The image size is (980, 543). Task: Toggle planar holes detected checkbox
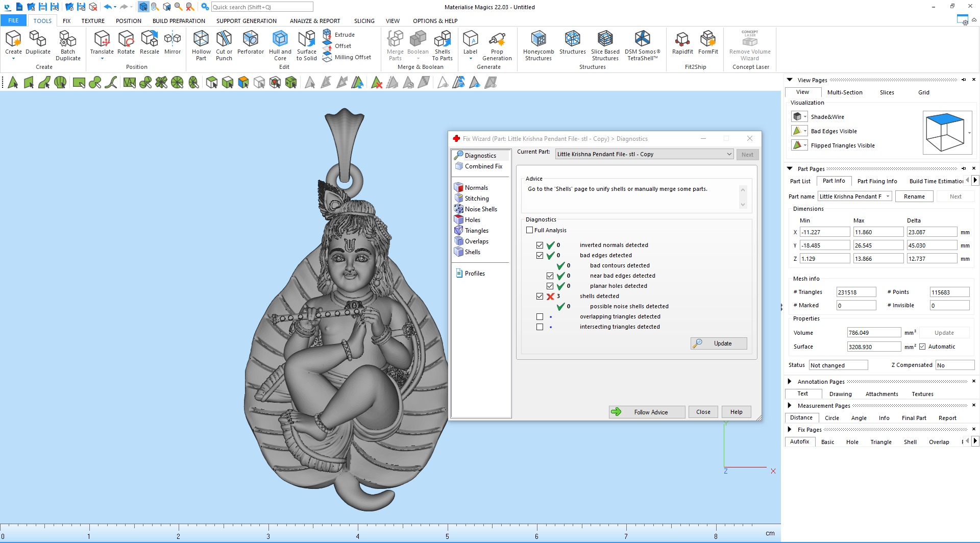tap(550, 286)
